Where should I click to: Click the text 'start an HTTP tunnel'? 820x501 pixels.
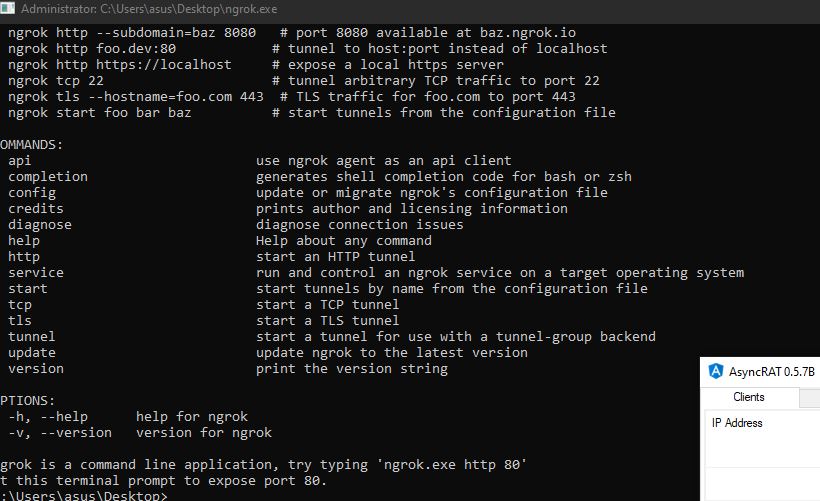pos(336,257)
